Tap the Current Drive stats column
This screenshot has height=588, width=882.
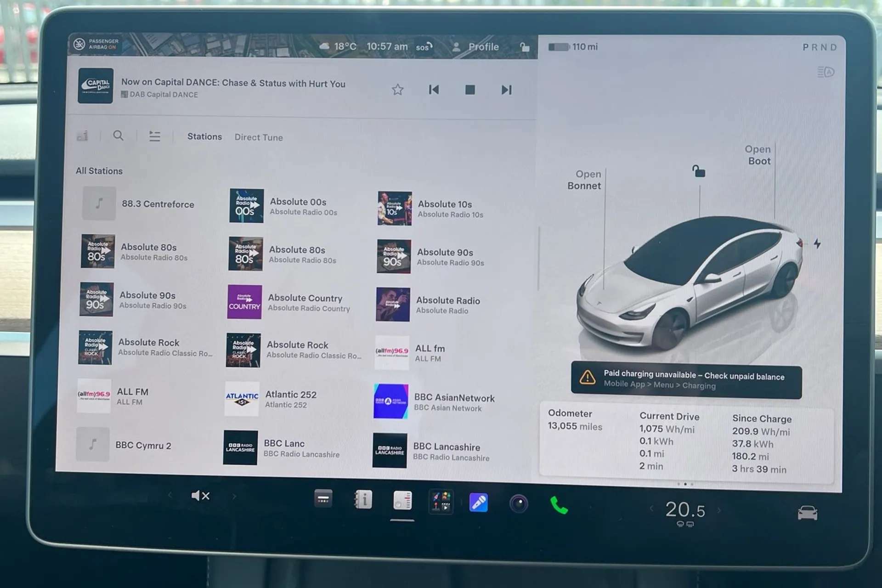point(669,441)
